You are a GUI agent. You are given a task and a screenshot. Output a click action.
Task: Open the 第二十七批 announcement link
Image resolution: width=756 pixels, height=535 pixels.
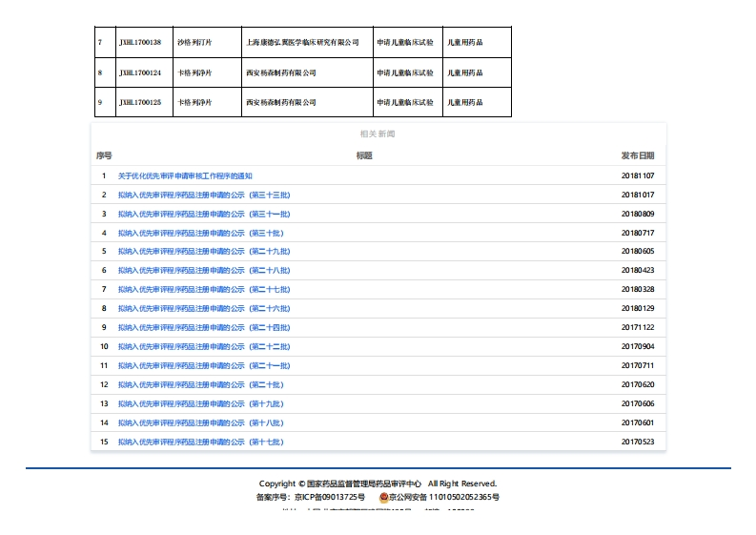click(x=203, y=290)
